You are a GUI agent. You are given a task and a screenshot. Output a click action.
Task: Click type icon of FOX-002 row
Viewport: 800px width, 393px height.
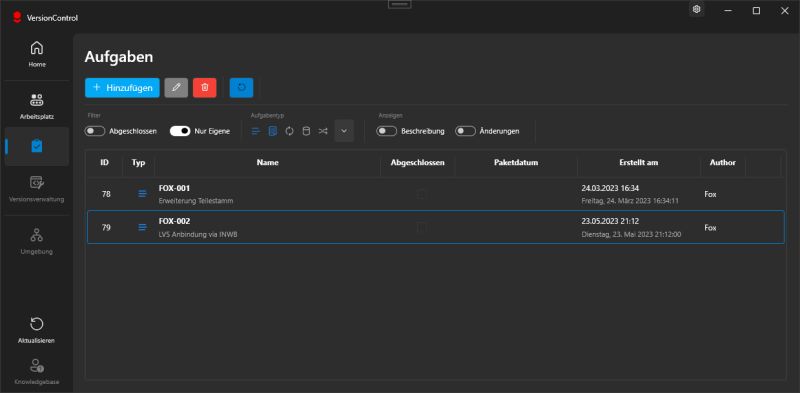[142, 227]
